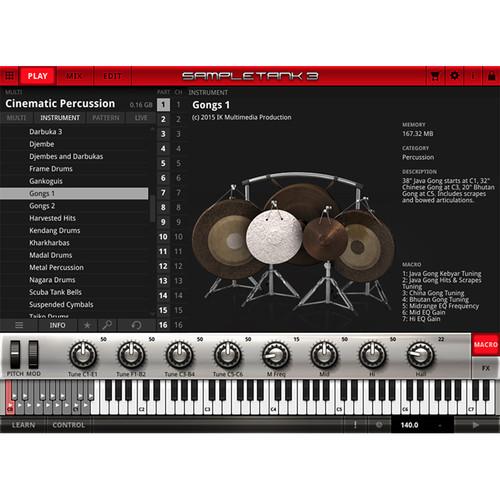Select Gongs 2 instrument
The width and height of the screenshot is (500, 500).
(x=74, y=206)
